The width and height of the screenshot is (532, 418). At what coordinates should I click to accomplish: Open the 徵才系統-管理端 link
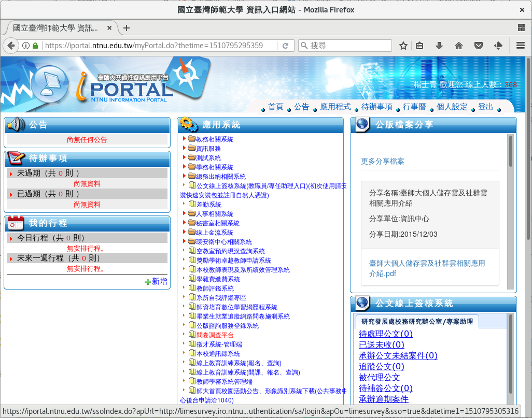[x=219, y=344]
